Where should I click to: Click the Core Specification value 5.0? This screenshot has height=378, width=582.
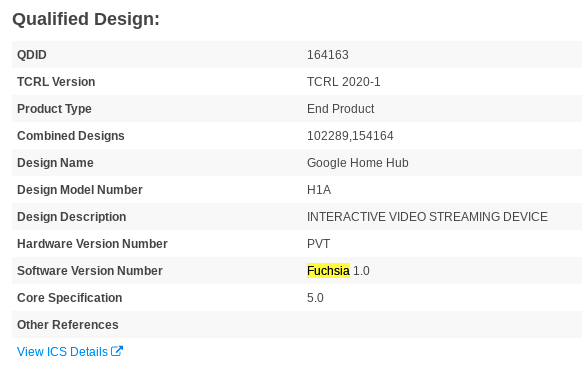[x=315, y=298]
